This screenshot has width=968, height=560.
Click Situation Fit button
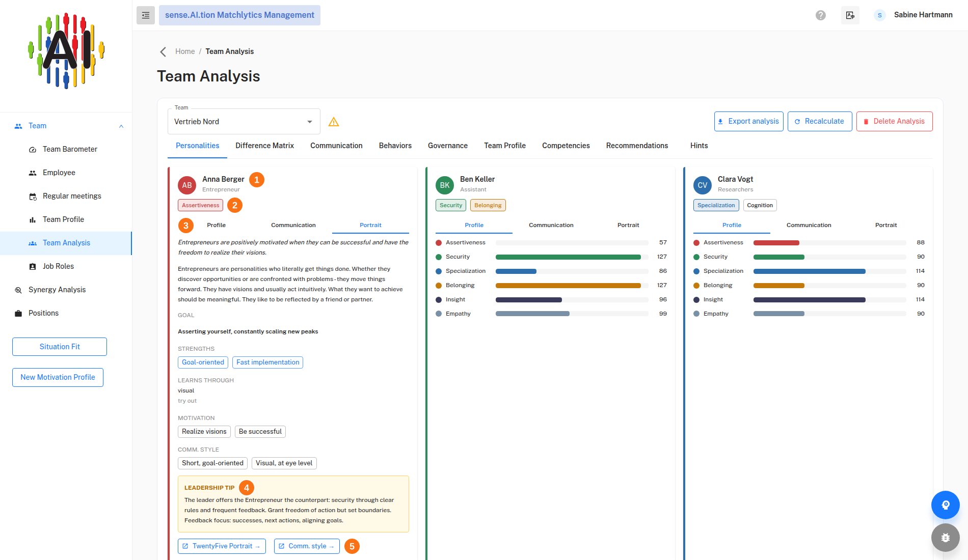(60, 347)
